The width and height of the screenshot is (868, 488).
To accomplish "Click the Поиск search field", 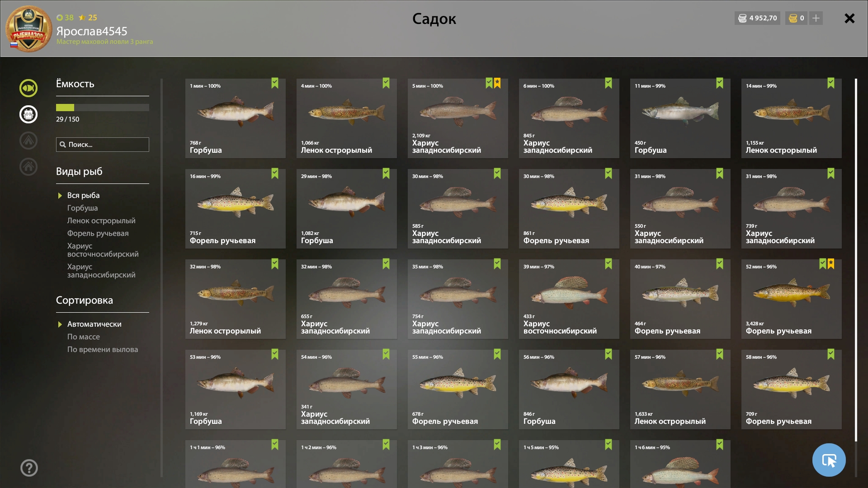I will pyautogui.click(x=103, y=145).
